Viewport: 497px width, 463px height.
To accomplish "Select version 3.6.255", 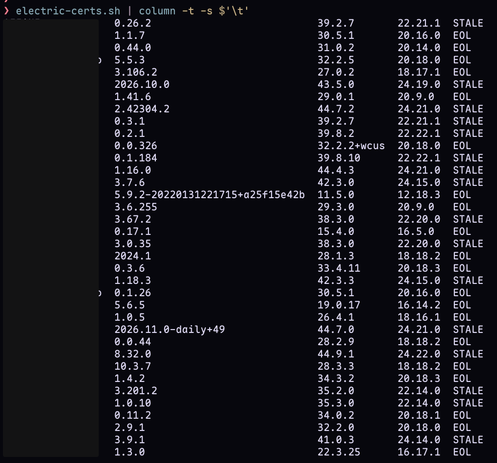I will pyautogui.click(x=136, y=207).
